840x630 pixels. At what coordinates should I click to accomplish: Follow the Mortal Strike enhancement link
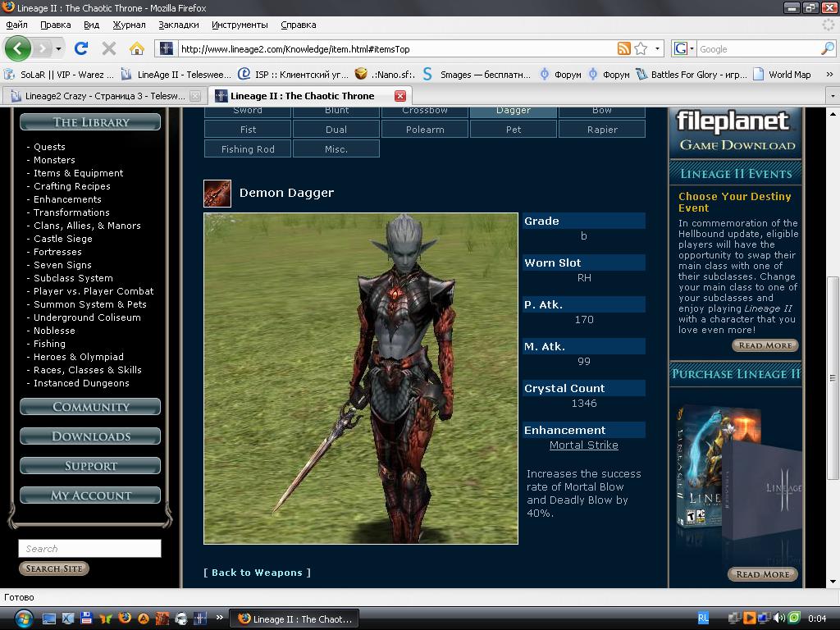coord(583,445)
